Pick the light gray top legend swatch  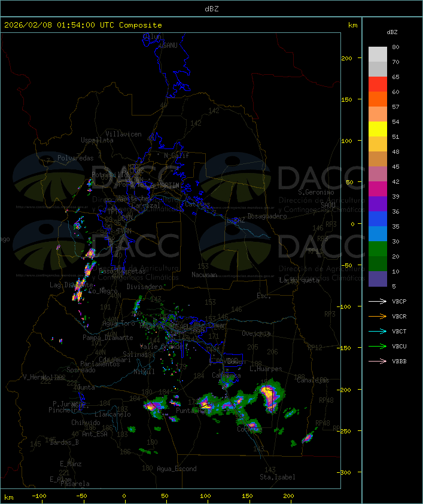tap(378, 54)
